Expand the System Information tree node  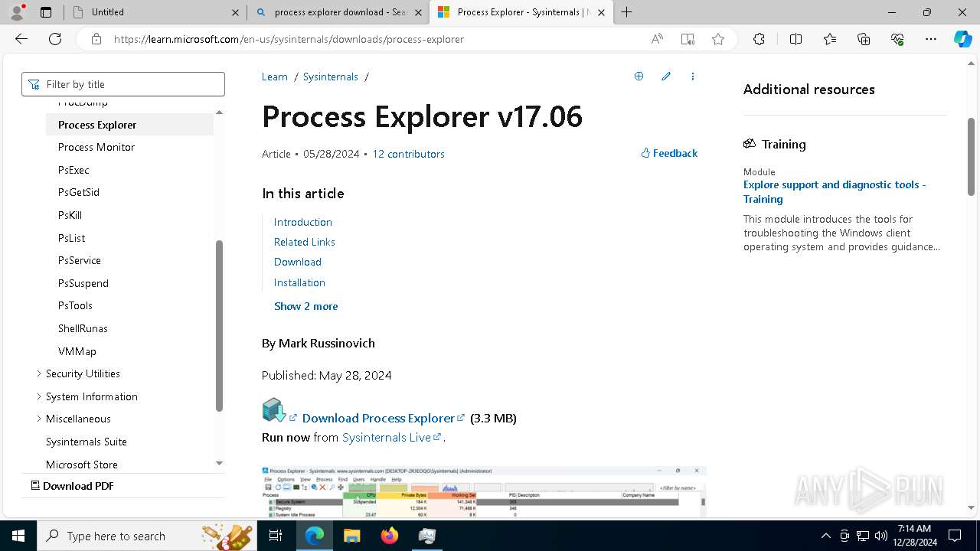point(39,396)
